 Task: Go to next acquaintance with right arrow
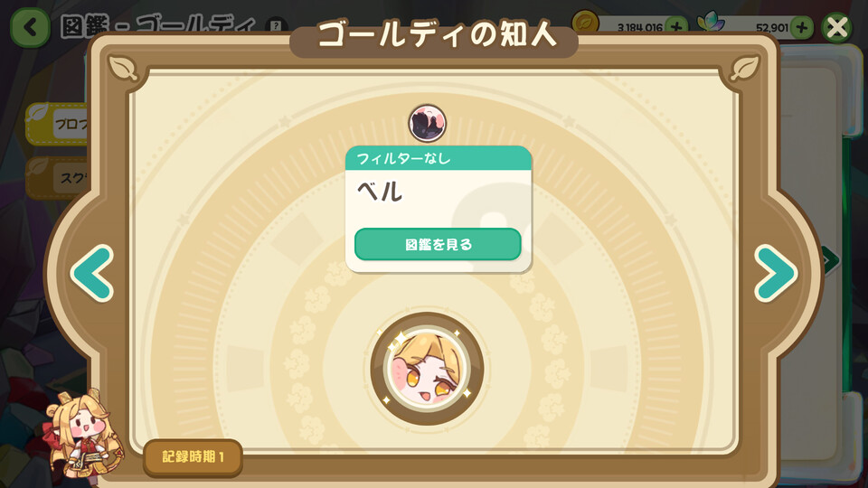776,273
